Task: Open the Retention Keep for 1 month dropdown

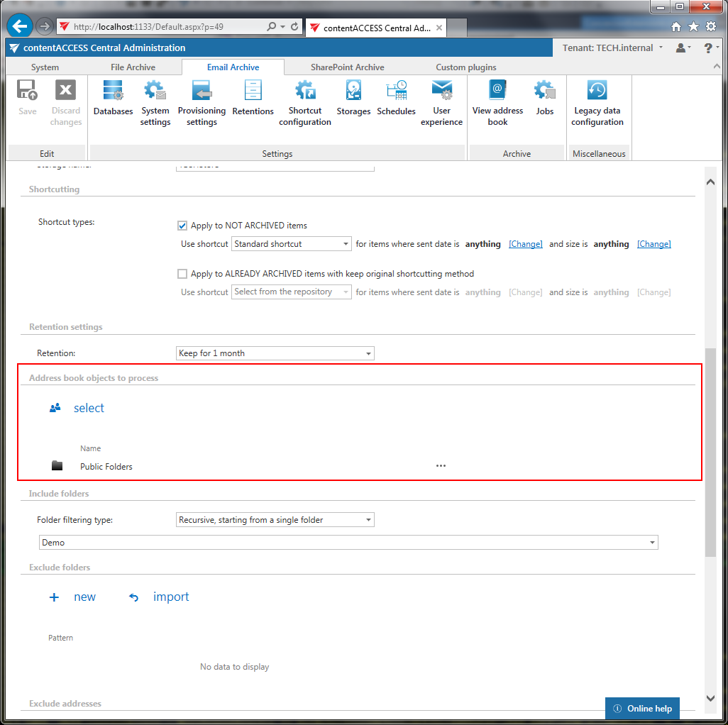Action: pyautogui.click(x=275, y=353)
